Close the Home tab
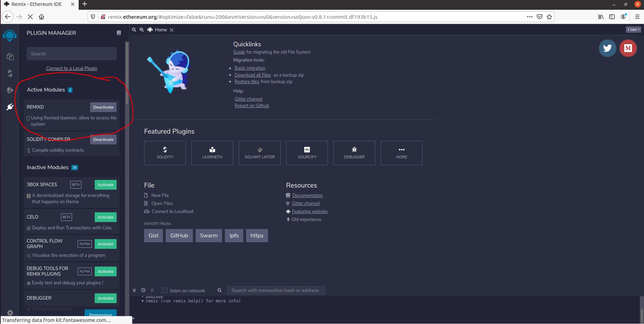The width and height of the screenshot is (644, 324). point(172,30)
